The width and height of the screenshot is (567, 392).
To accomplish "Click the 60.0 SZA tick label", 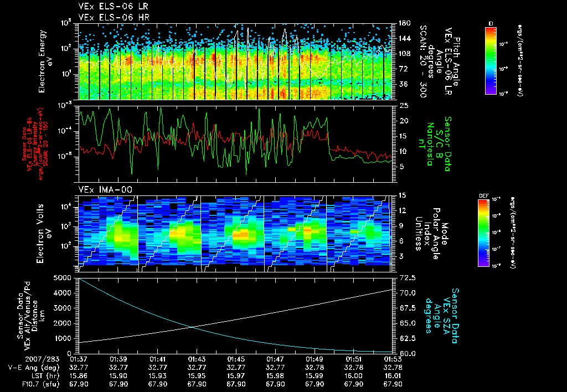I will coord(407,354).
